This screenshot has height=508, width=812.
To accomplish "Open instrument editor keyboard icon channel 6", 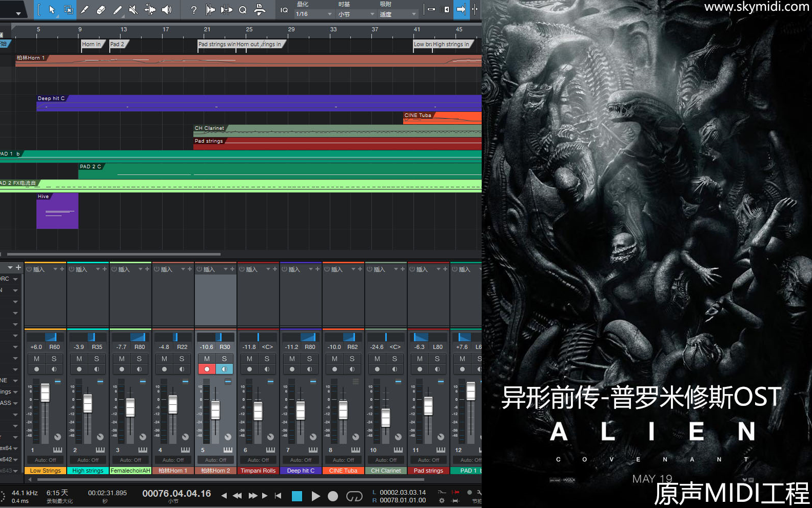I will (x=270, y=450).
